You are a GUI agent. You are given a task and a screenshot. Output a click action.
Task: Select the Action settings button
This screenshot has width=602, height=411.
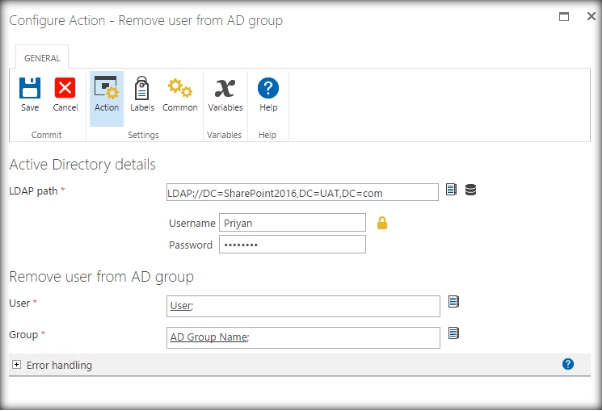pyautogui.click(x=107, y=99)
